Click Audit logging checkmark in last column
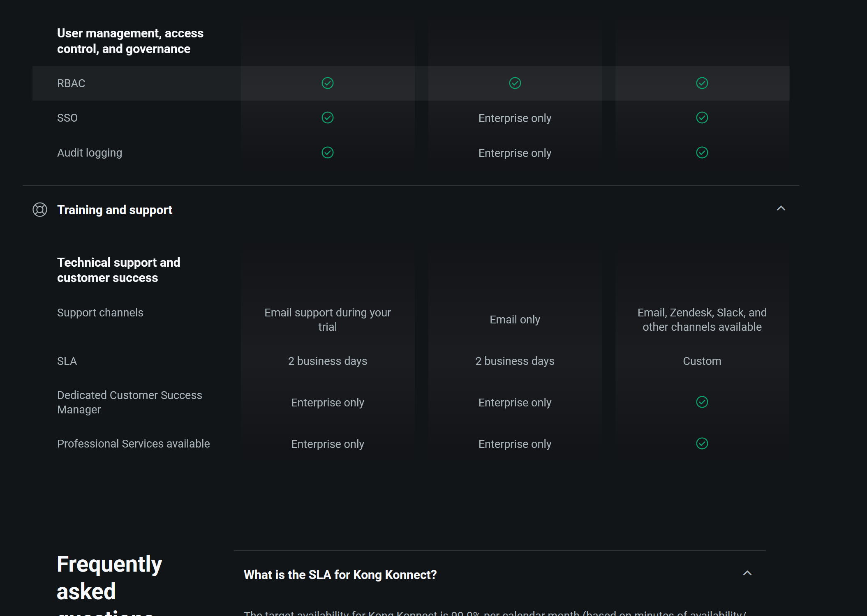Image resolution: width=867 pixels, height=616 pixels. (x=702, y=152)
